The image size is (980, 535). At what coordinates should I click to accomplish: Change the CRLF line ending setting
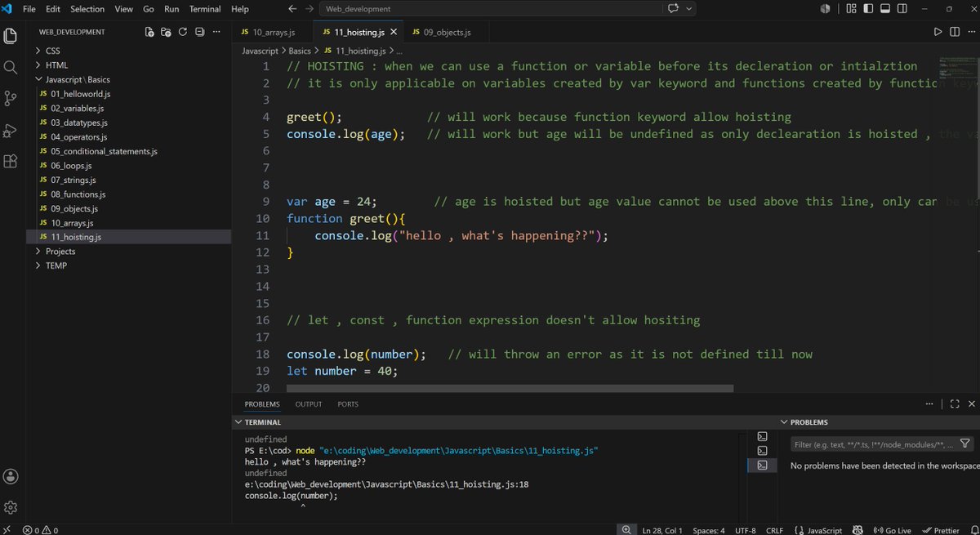[x=773, y=530]
